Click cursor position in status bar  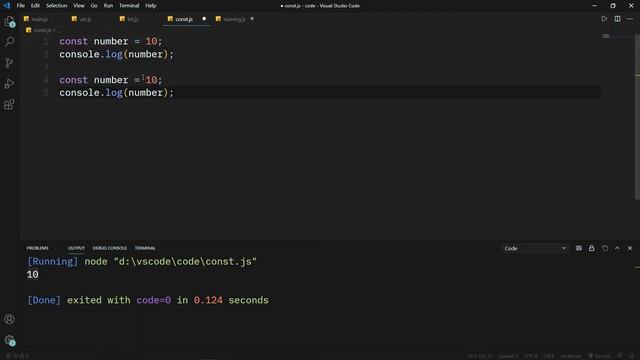tap(480, 356)
